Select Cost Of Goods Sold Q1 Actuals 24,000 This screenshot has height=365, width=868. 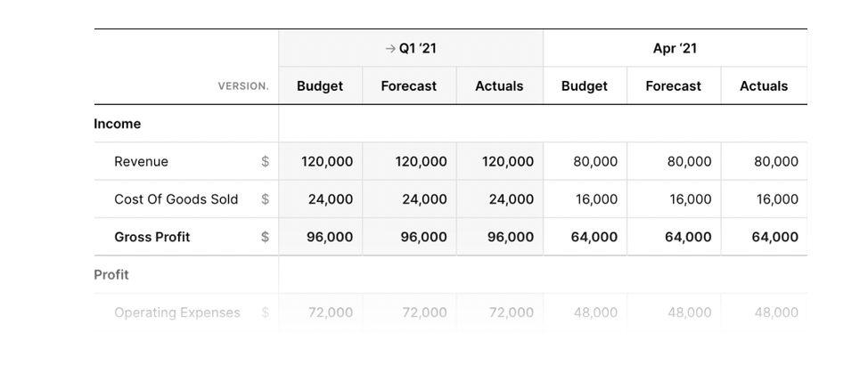click(x=500, y=199)
